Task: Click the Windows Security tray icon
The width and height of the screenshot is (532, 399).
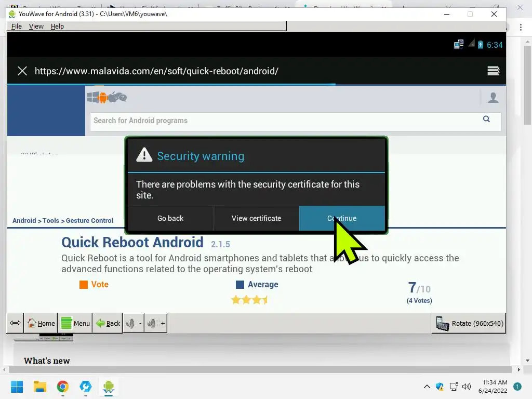Action: 440,387
